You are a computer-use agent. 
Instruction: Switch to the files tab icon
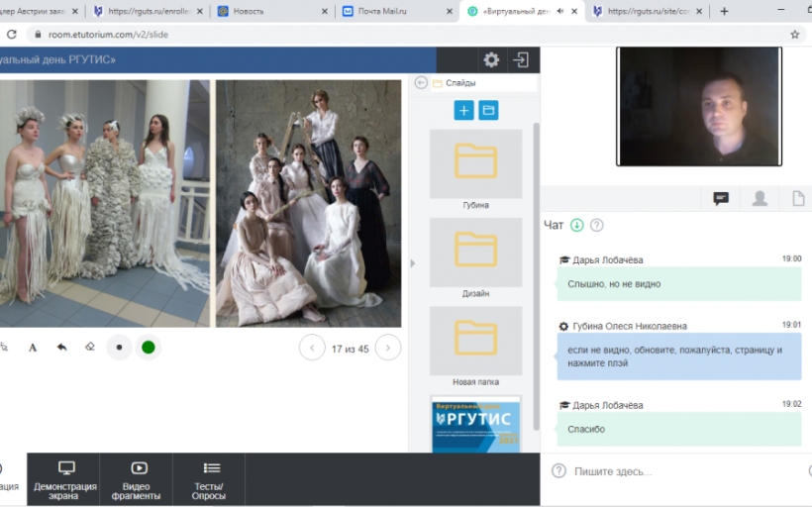click(798, 198)
